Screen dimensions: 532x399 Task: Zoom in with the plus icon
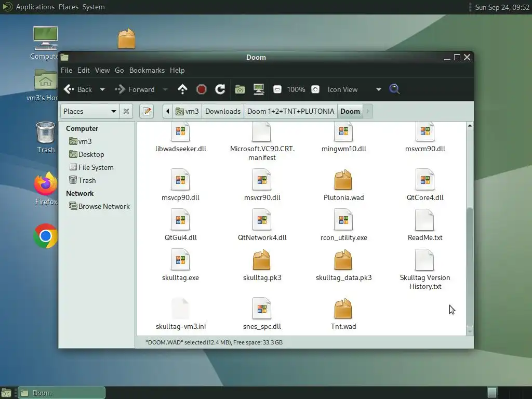(x=315, y=89)
